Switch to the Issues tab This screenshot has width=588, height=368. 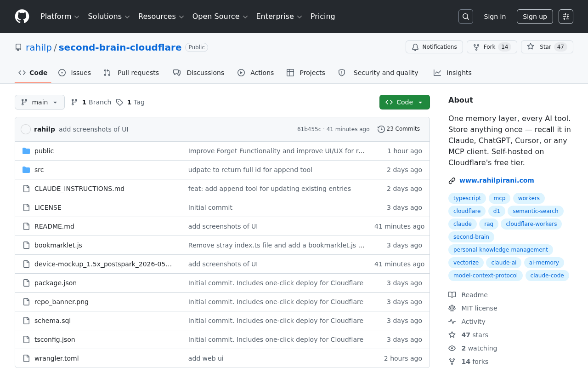(75, 73)
